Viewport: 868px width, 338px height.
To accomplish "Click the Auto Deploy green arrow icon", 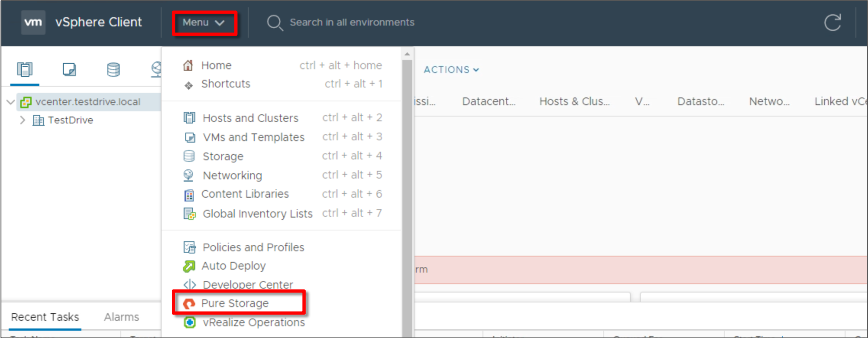I will (x=189, y=266).
